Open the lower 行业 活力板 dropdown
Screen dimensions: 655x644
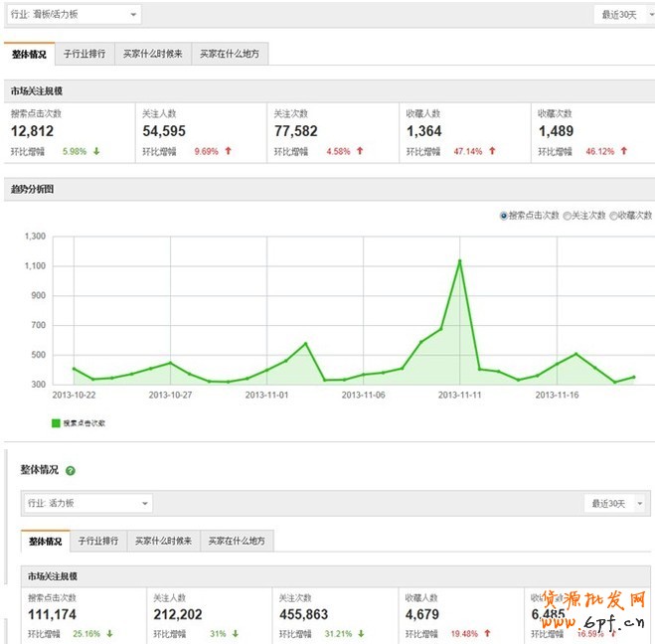pos(88,504)
